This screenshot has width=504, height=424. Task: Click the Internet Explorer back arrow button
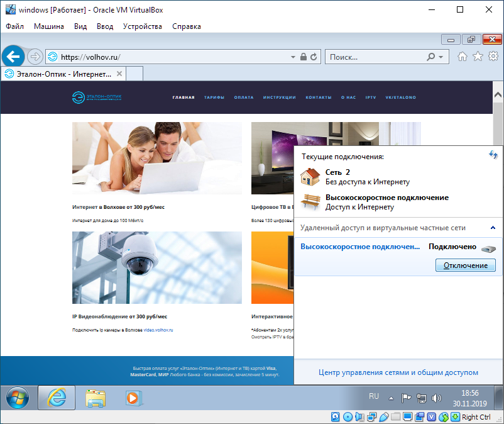tap(13, 57)
